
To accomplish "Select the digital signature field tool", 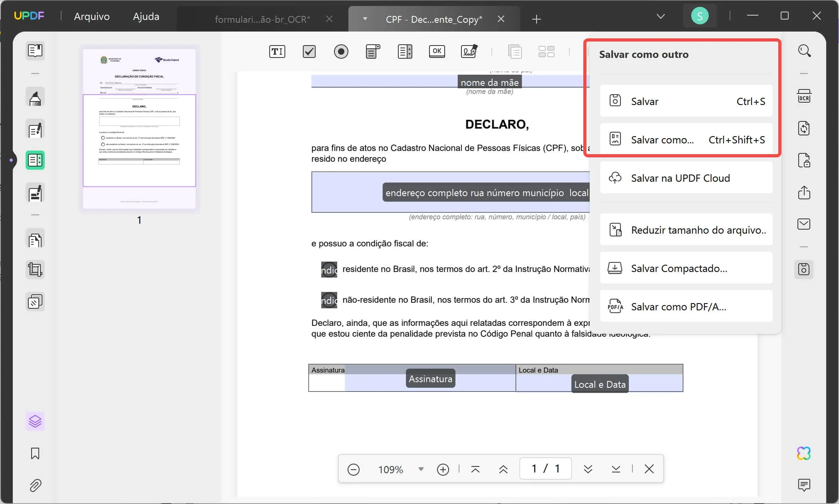I will pyautogui.click(x=469, y=51).
